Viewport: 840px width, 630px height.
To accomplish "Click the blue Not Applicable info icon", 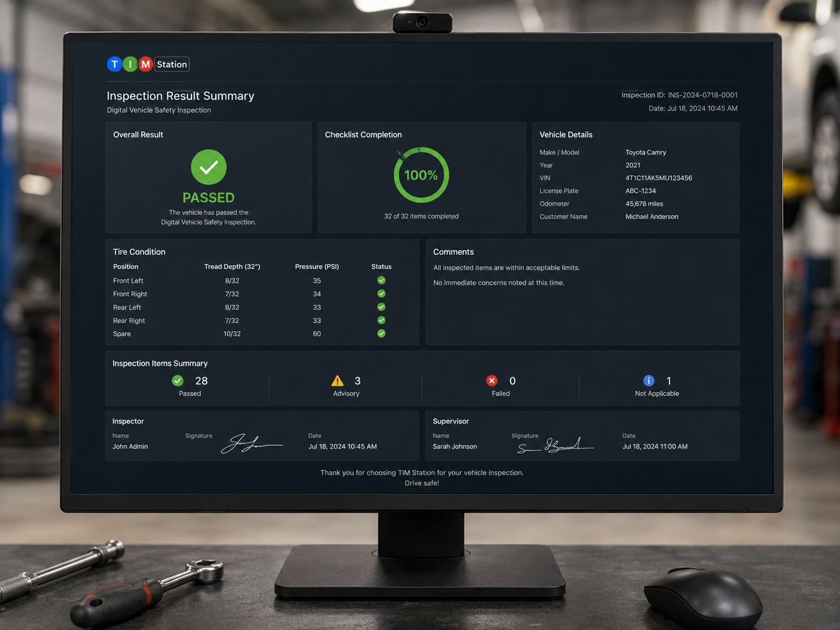I will 649,381.
